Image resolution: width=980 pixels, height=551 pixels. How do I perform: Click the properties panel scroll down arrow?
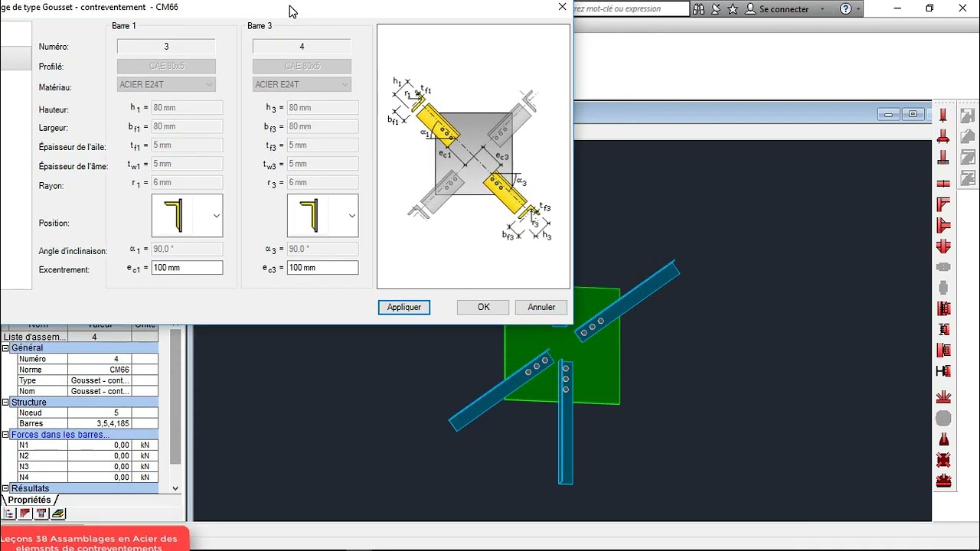pos(175,488)
